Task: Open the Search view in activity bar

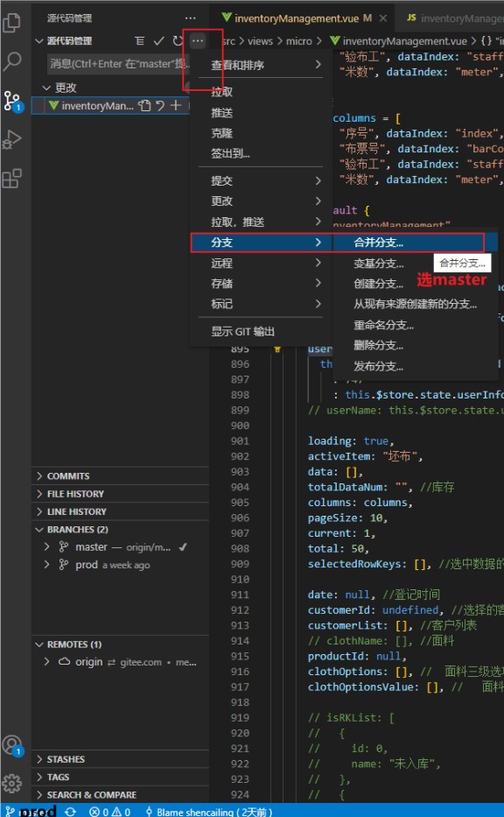Action: pyautogui.click(x=11, y=61)
